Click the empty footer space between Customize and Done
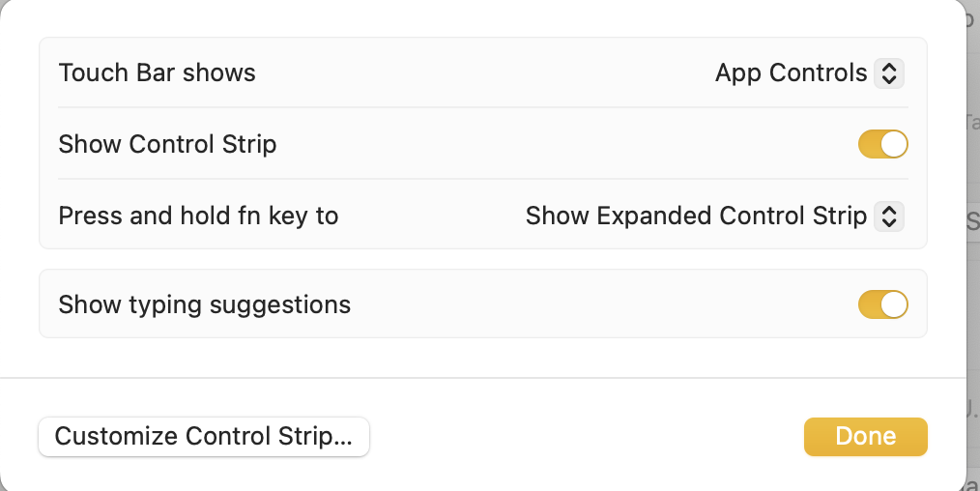The width and height of the screenshot is (980, 491). coord(580,437)
